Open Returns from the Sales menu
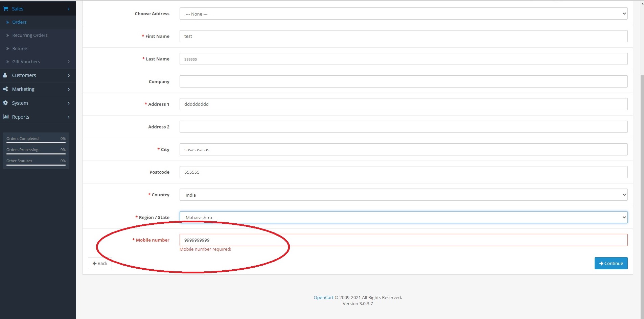 coord(20,48)
